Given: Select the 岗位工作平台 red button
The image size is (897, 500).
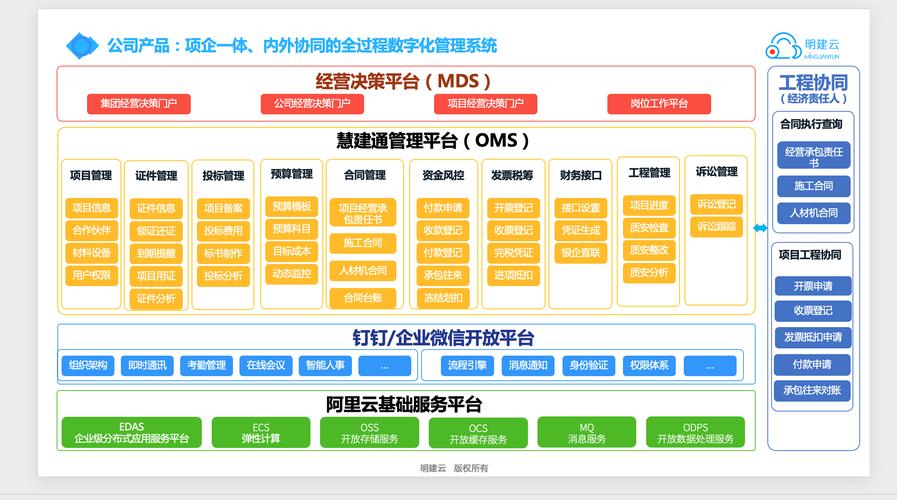Looking at the screenshot, I should pyautogui.click(x=658, y=104).
